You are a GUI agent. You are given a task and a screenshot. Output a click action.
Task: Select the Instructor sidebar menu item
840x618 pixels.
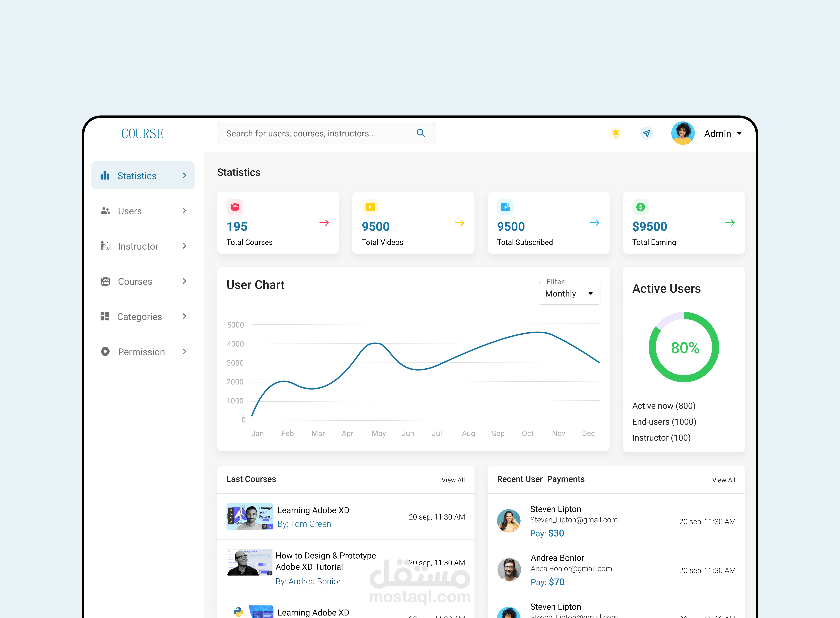138,246
